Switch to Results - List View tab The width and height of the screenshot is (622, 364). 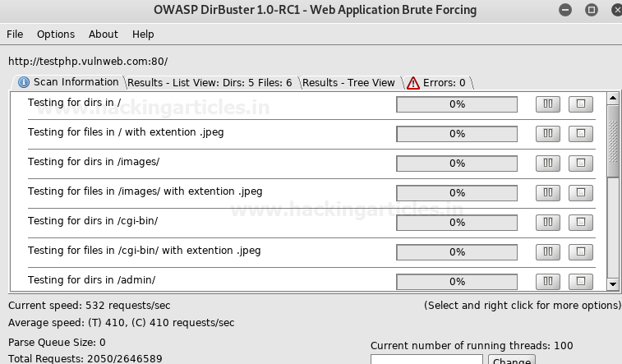(210, 83)
